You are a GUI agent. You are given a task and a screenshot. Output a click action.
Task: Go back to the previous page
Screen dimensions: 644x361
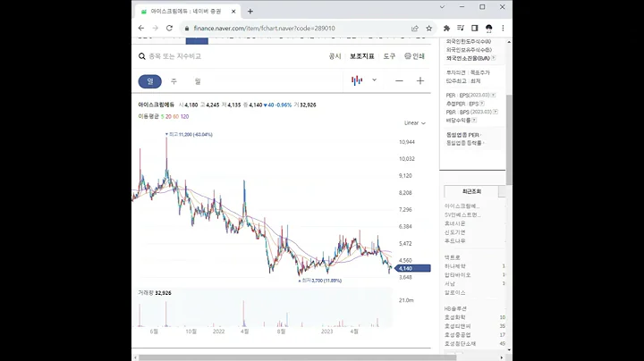141,28
